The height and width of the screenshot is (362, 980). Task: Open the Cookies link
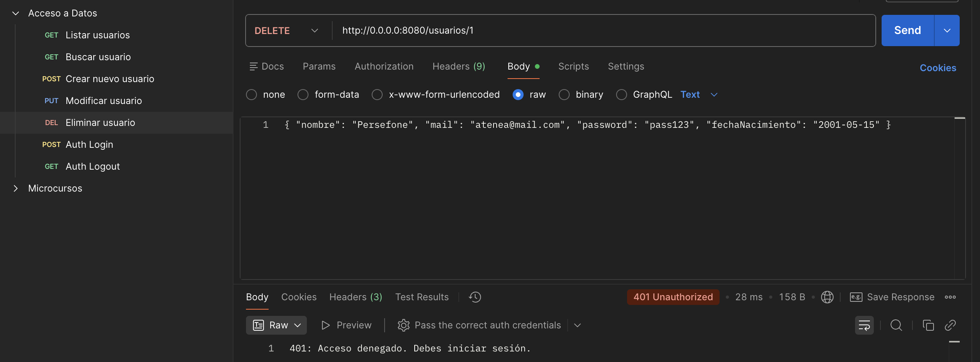coord(938,68)
